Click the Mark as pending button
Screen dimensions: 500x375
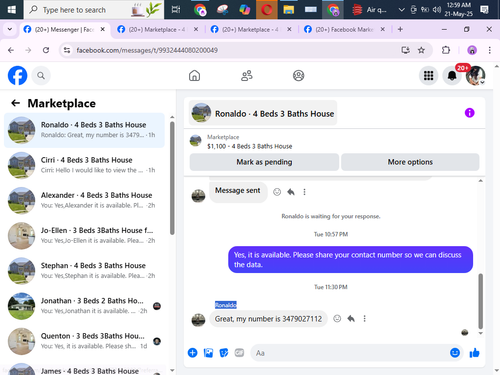click(264, 162)
